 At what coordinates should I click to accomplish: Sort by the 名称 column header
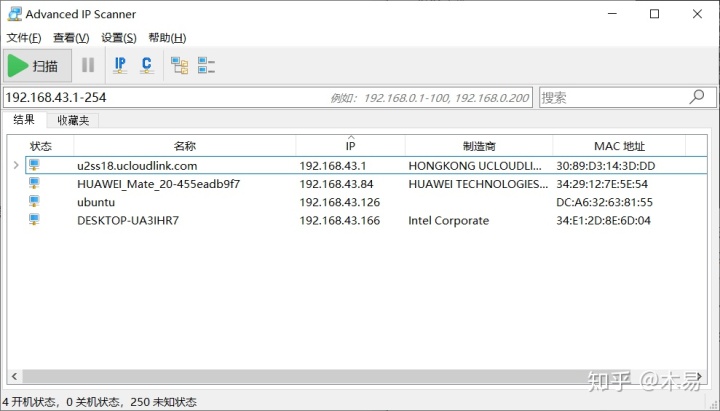coord(185,146)
